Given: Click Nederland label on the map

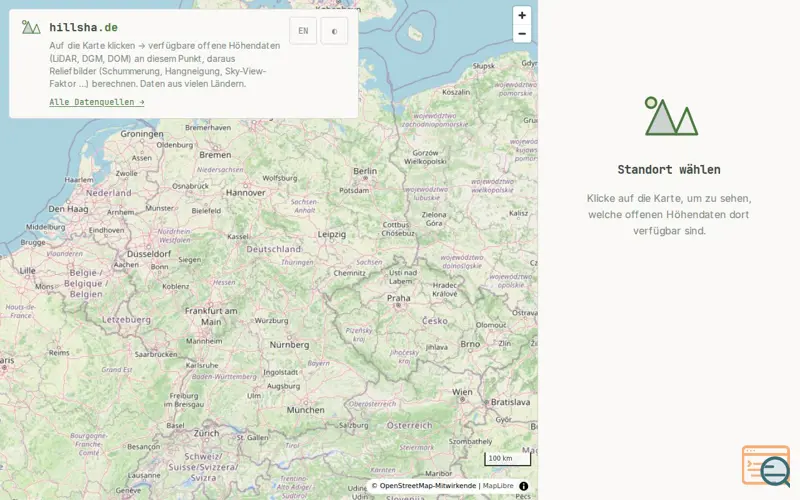Looking at the screenshot, I should pyautogui.click(x=108, y=193).
